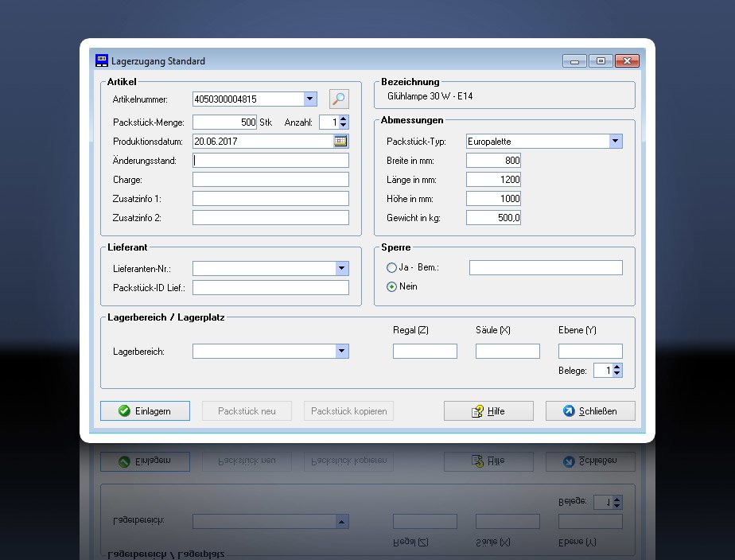The image size is (735, 560).
Task: Expand the Lagerbereich dropdown
Action: pyautogui.click(x=342, y=351)
